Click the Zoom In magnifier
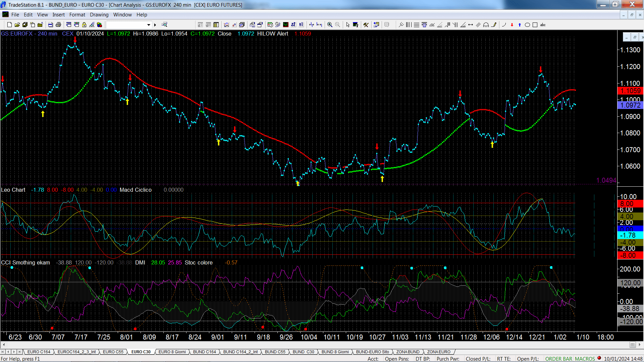Viewport: 644px width, 362px height. point(330,25)
